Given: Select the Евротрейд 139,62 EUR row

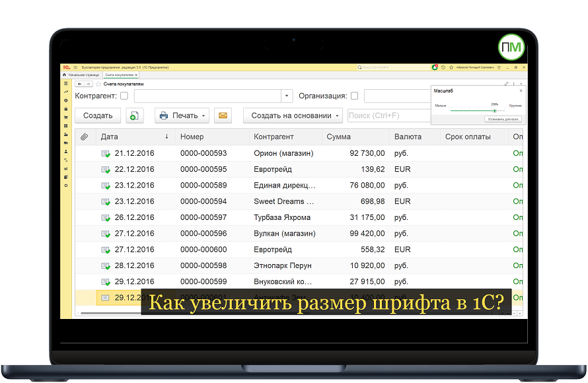Looking at the screenshot, I should [299, 170].
